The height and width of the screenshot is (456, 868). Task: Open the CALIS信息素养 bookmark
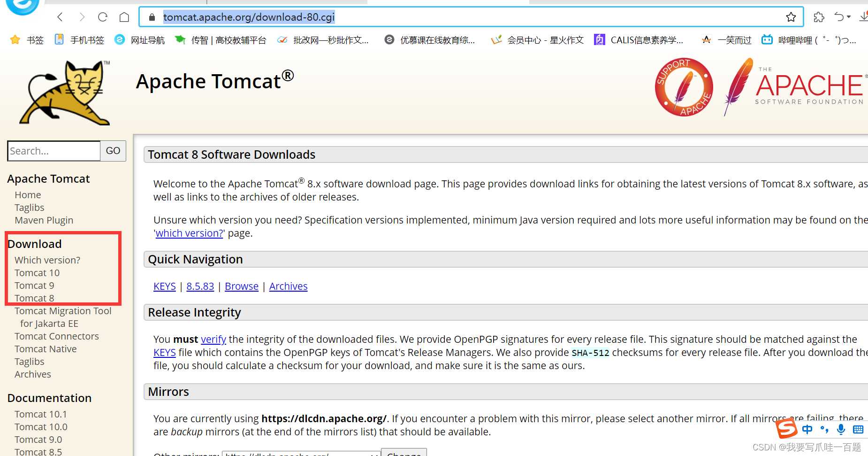pos(639,40)
